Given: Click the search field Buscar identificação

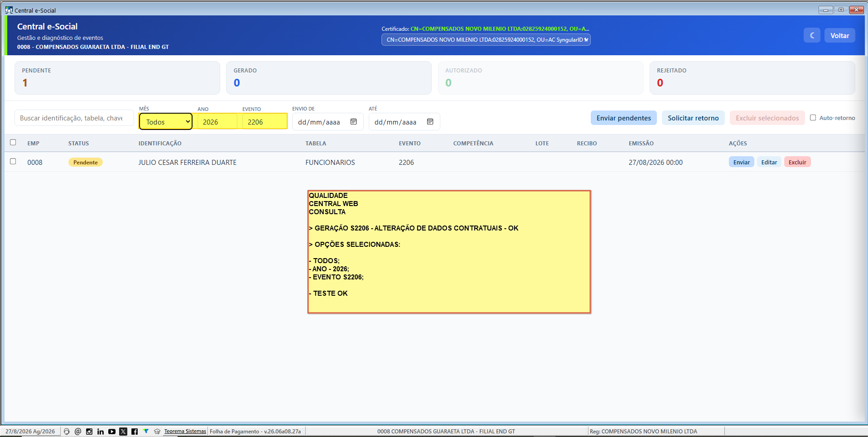Looking at the screenshot, I should coord(74,118).
